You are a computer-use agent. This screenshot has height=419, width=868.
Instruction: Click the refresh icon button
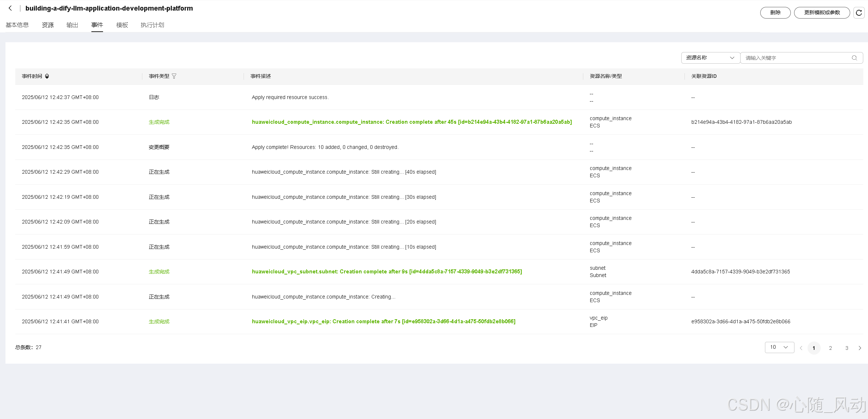point(859,13)
